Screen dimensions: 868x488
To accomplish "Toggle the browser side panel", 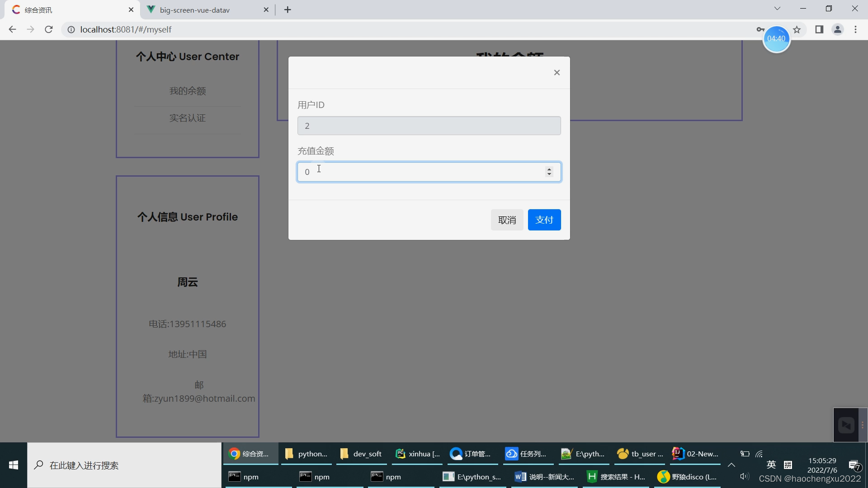I will 819,29.
